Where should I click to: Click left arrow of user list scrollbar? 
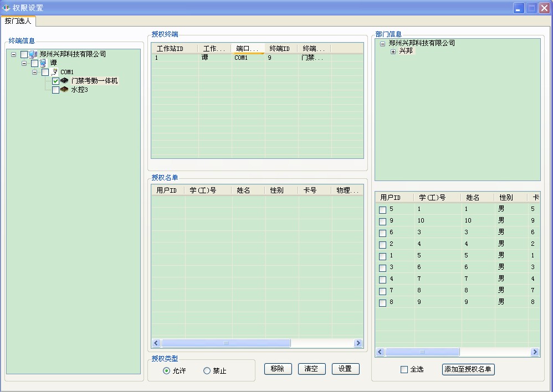(x=380, y=352)
